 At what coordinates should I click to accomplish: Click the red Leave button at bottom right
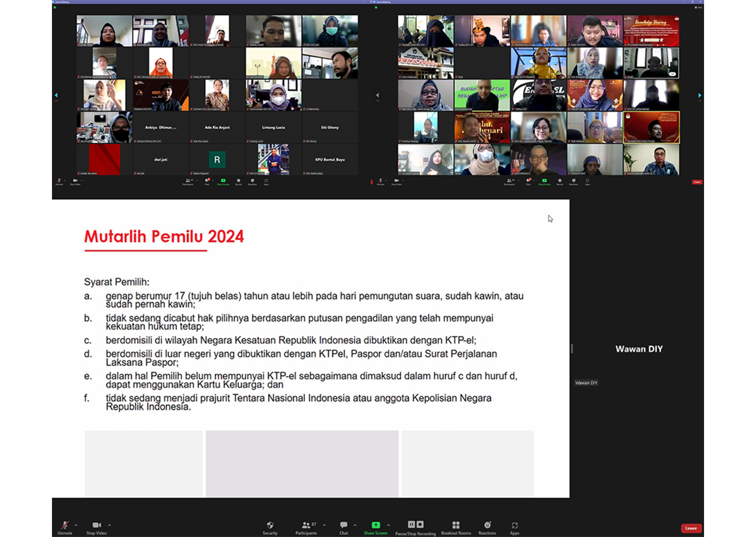691,528
